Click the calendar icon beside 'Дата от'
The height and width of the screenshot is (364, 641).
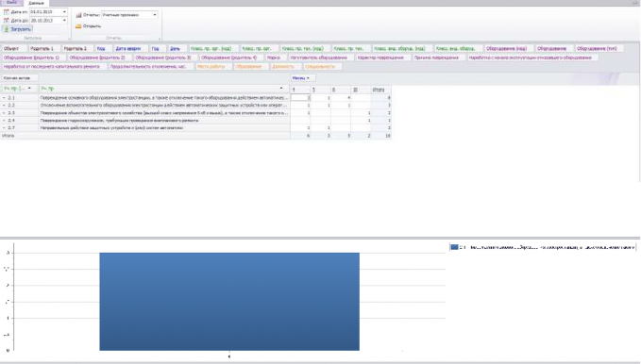click(6, 12)
